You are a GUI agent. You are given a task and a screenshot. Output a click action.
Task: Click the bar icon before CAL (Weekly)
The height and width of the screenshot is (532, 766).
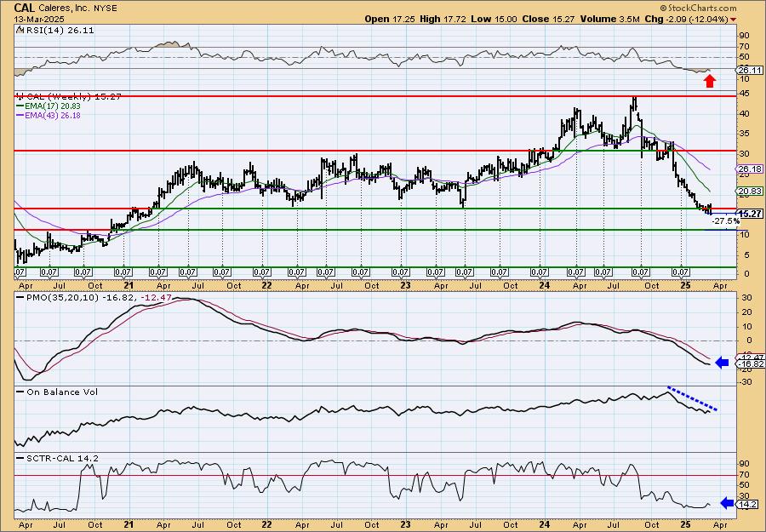tap(20, 96)
